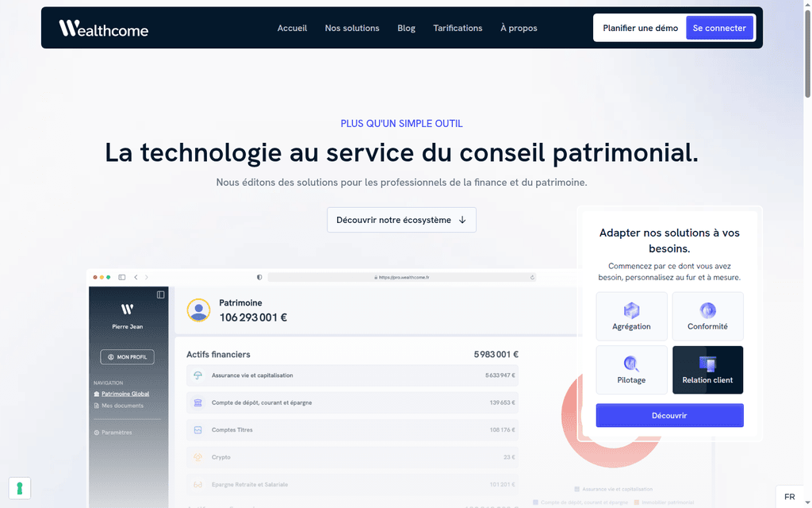Click the Pierre Jean user name

click(x=128, y=326)
